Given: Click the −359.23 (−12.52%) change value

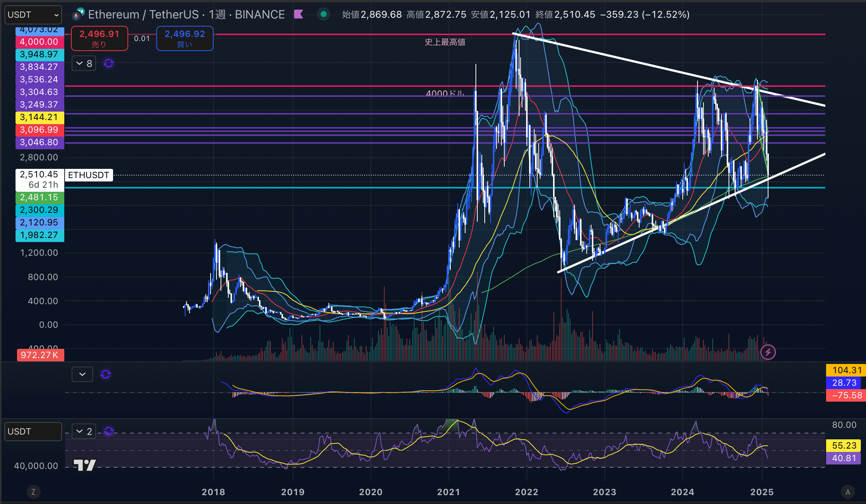Looking at the screenshot, I should pyautogui.click(x=645, y=14).
